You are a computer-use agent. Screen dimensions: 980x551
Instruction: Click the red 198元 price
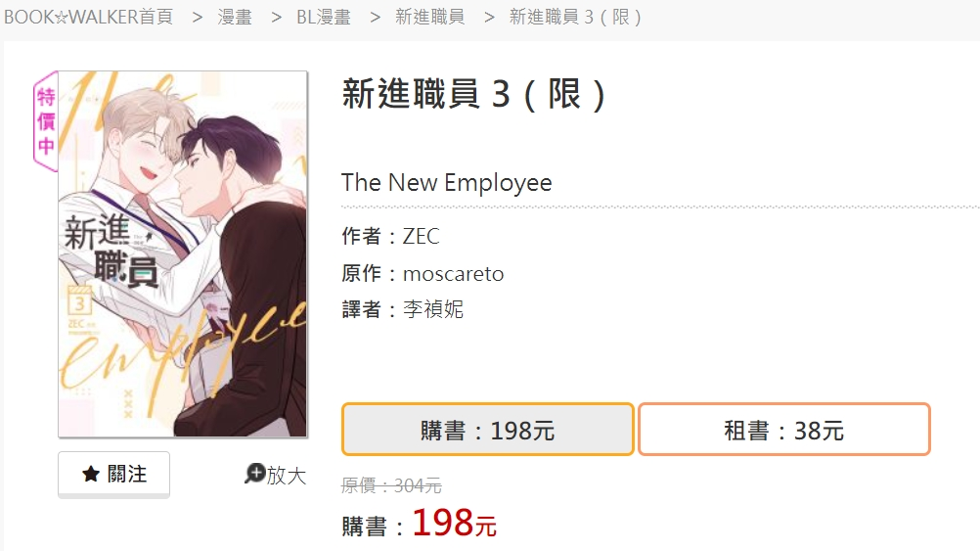454,523
